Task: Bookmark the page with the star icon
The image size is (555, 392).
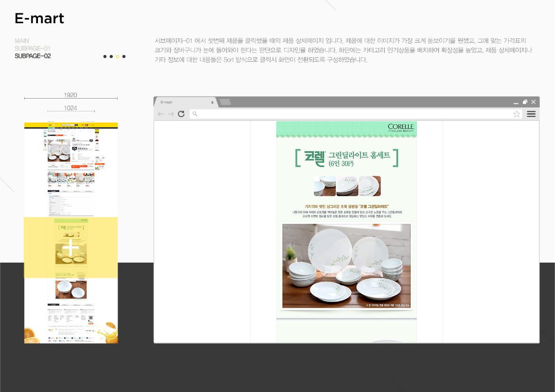Action: (516, 114)
